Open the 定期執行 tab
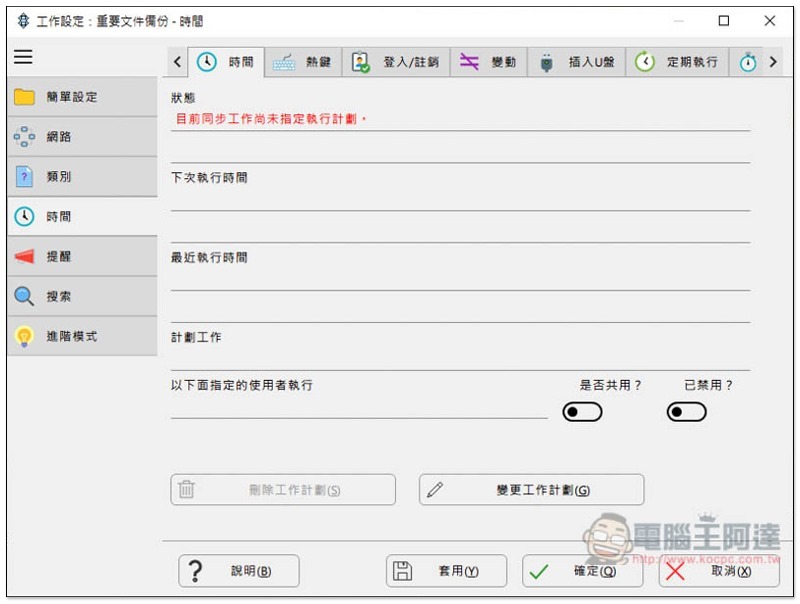800x604 pixels. pos(677,62)
